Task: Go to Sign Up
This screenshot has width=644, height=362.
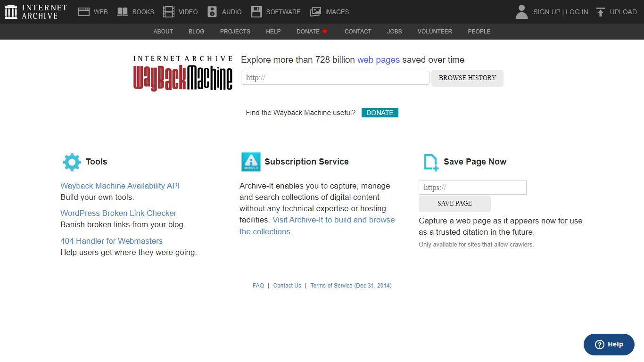Action: point(546,12)
